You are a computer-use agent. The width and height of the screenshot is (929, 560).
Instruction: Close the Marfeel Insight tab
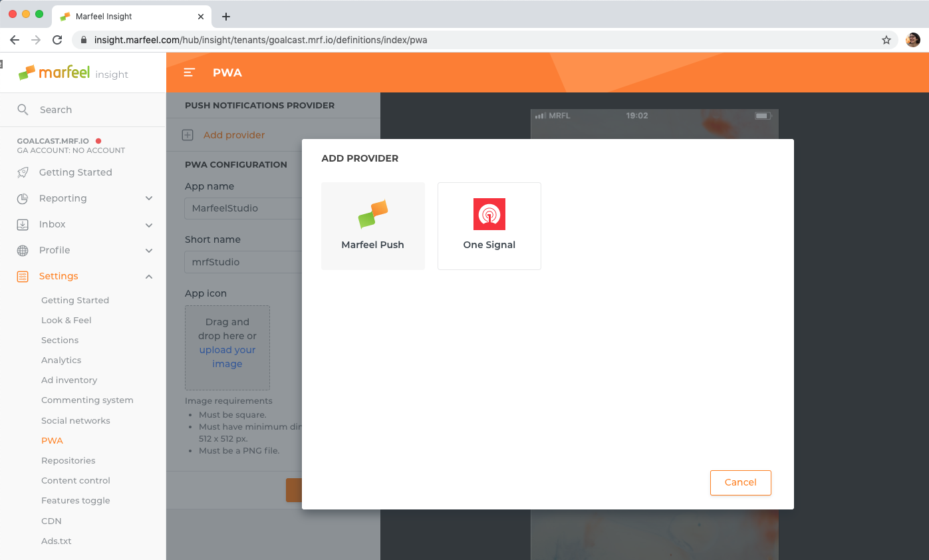pos(201,17)
